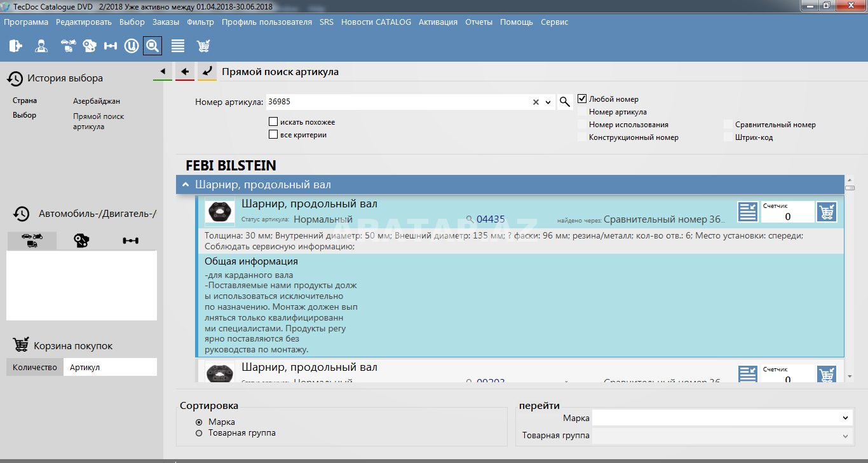868x463 pixels.
Task: Go back with the left arrow button
Action: point(185,71)
